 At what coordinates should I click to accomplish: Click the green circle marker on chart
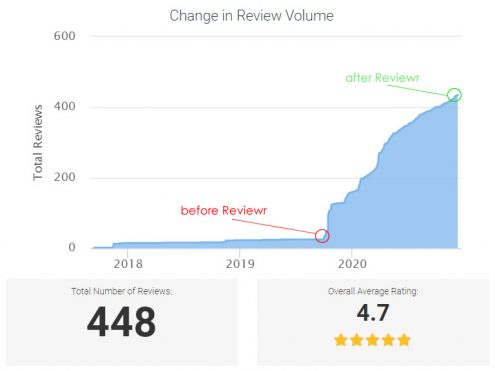click(454, 95)
